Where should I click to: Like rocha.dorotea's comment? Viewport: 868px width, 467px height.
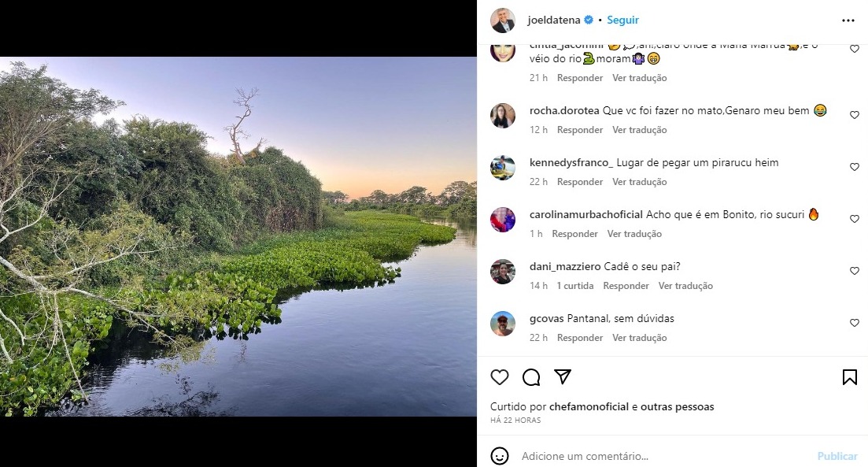pyautogui.click(x=855, y=115)
